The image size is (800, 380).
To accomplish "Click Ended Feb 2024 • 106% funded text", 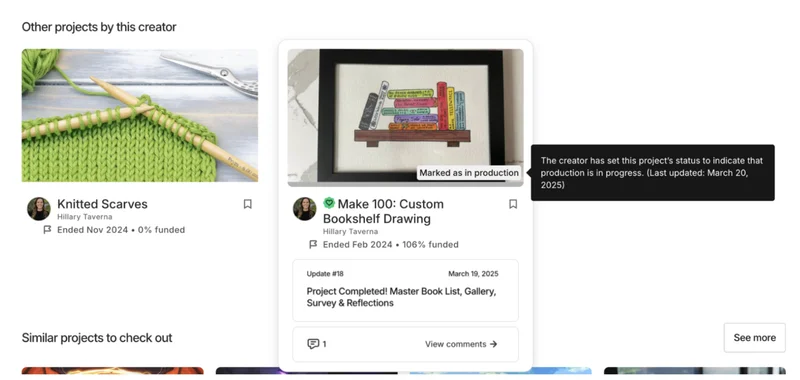I will click(391, 245).
